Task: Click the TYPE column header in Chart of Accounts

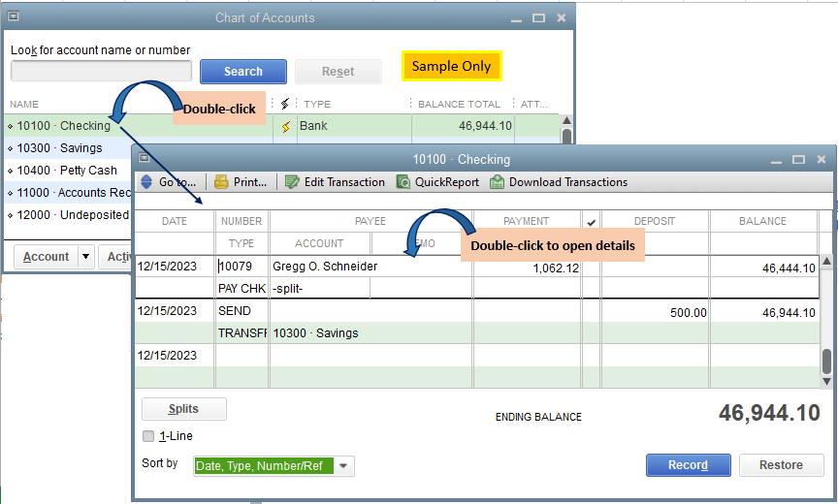Action: point(317,104)
